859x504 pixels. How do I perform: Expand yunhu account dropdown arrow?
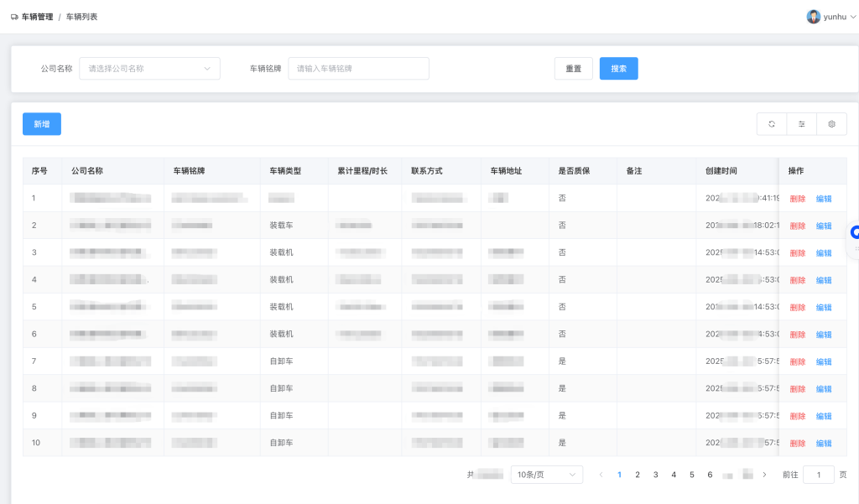pos(853,17)
